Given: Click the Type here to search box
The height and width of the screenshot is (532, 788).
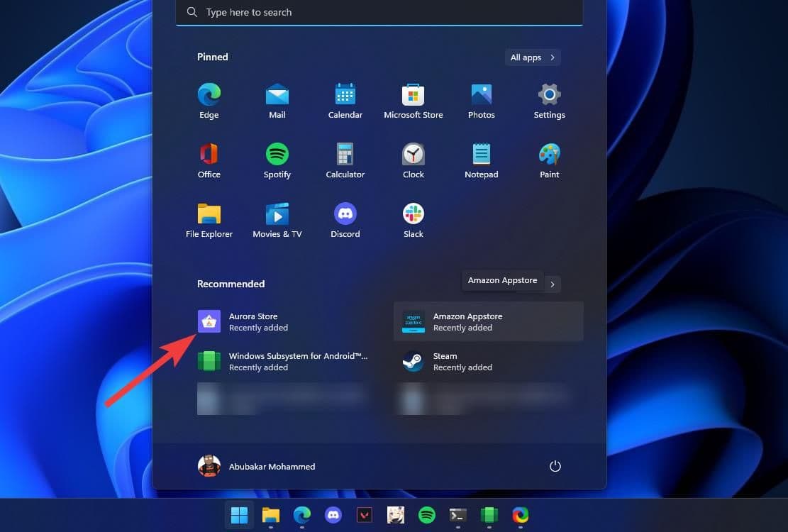Looking at the screenshot, I should pos(379,13).
